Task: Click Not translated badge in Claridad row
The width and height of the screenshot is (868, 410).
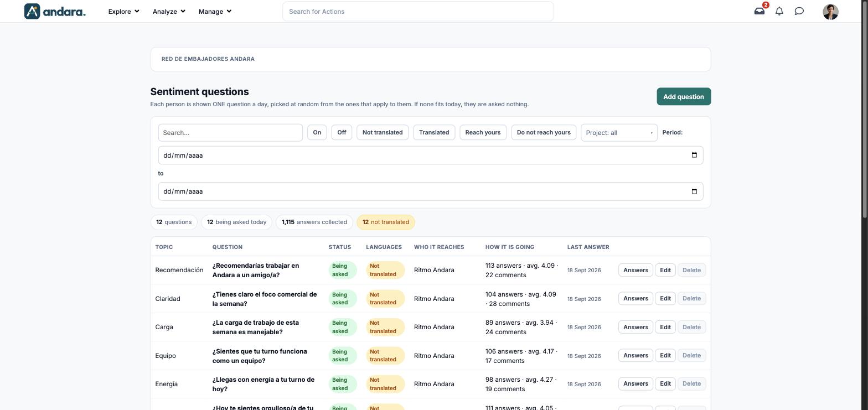Action: coord(385,299)
